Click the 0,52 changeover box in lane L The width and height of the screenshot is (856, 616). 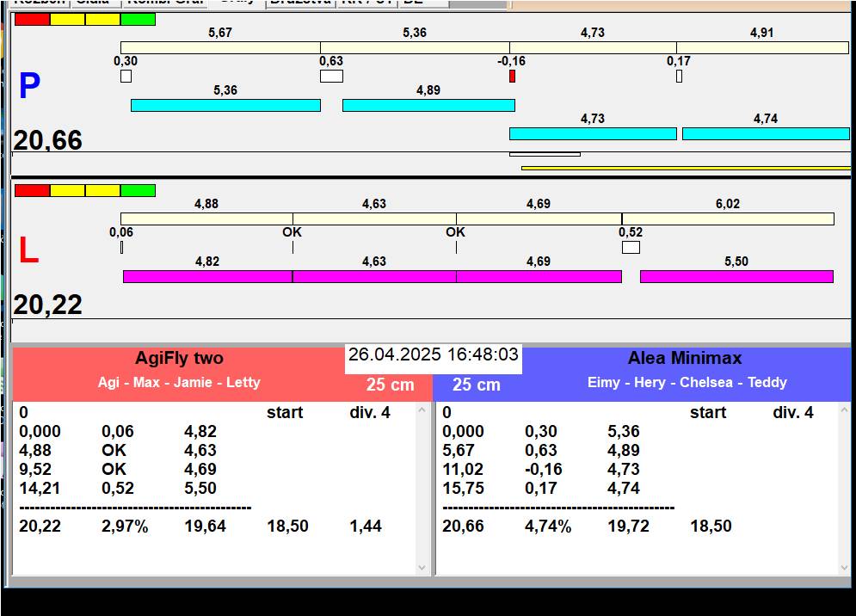tap(631, 248)
